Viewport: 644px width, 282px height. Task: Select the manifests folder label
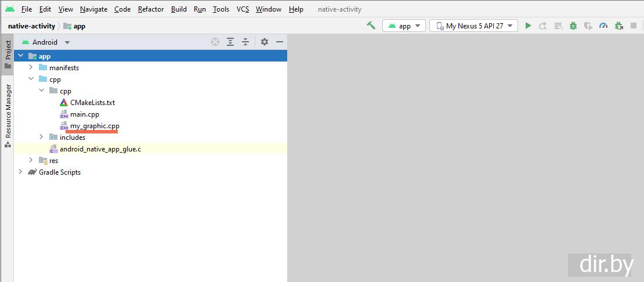tap(64, 68)
